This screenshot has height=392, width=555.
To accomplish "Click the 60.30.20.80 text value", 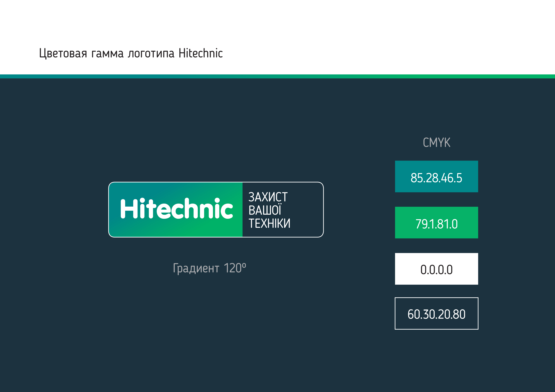I will (x=437, y=314).
